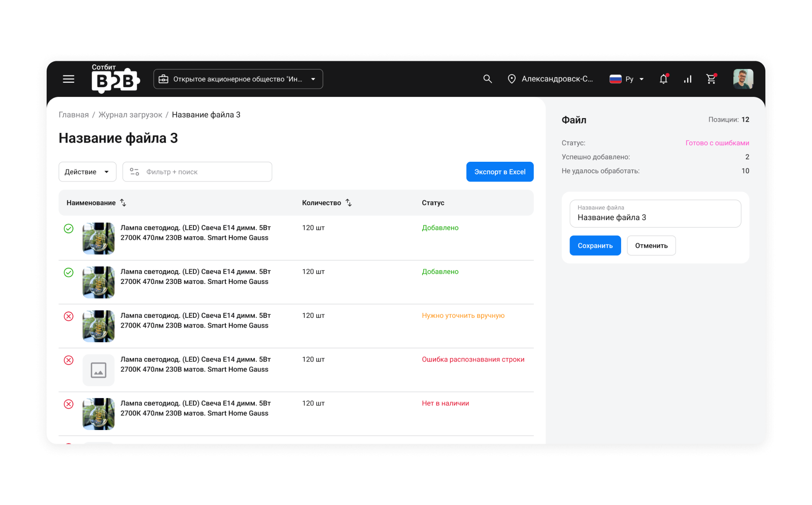Open the statistics bar chart icon
This screenshot has width=812, height=505.
[x=688, y=79]
